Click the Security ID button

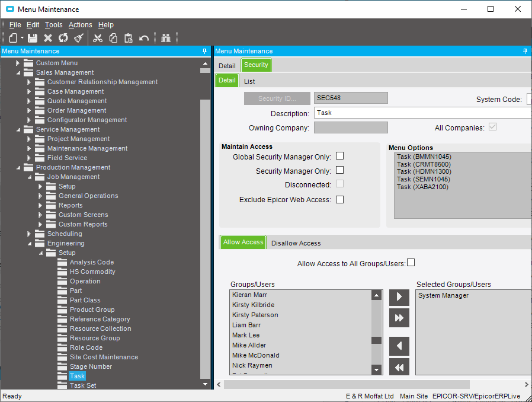(277, 98)
